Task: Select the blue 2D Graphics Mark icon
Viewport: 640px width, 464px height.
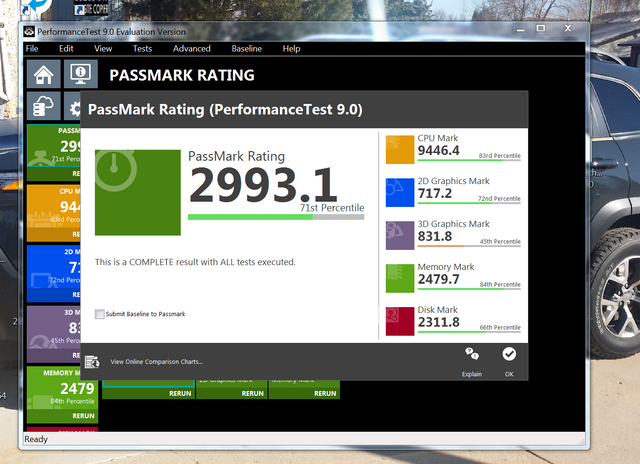Action: (x=400, y=193)
